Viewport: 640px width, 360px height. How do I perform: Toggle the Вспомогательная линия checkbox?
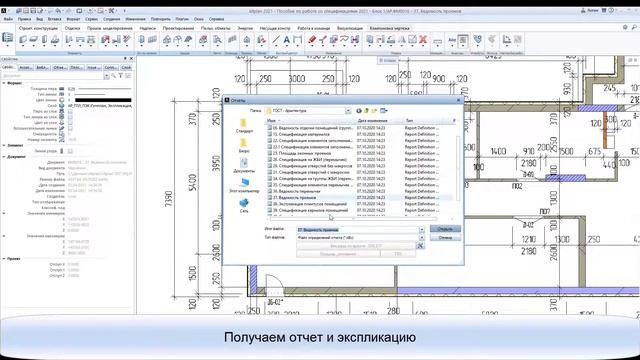[70, 129]
